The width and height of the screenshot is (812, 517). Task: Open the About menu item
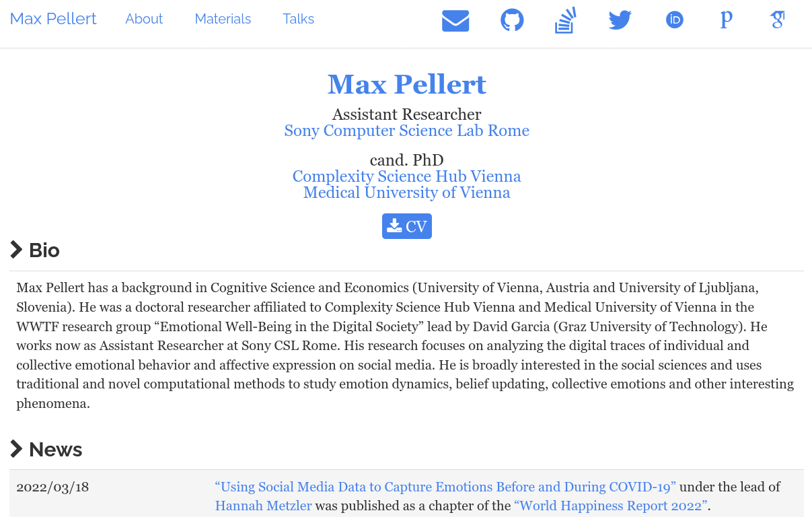pyautogui.click(x=144, y=19)
